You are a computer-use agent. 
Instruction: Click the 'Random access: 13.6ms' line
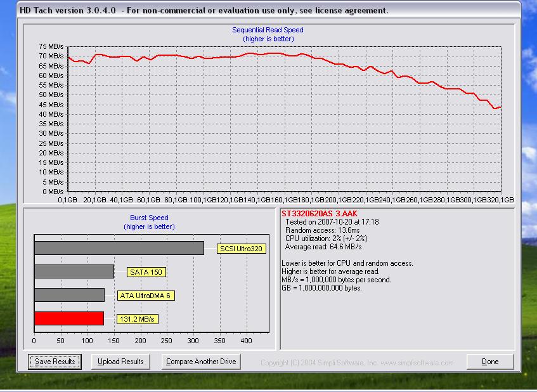tap(322, 230)
